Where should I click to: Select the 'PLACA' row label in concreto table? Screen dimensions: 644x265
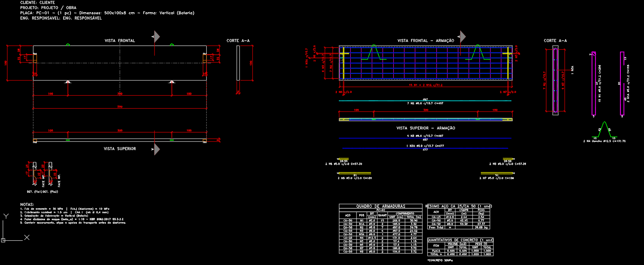[x=436, y=251]
